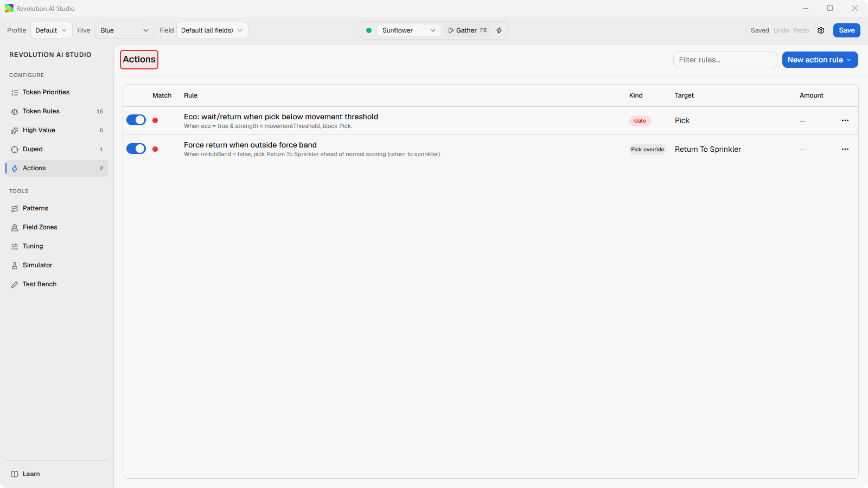Click the Revolution AI Studio app logo
Image resolution: width=868 pixels, height=488 pixels.
tap(9, 8)
